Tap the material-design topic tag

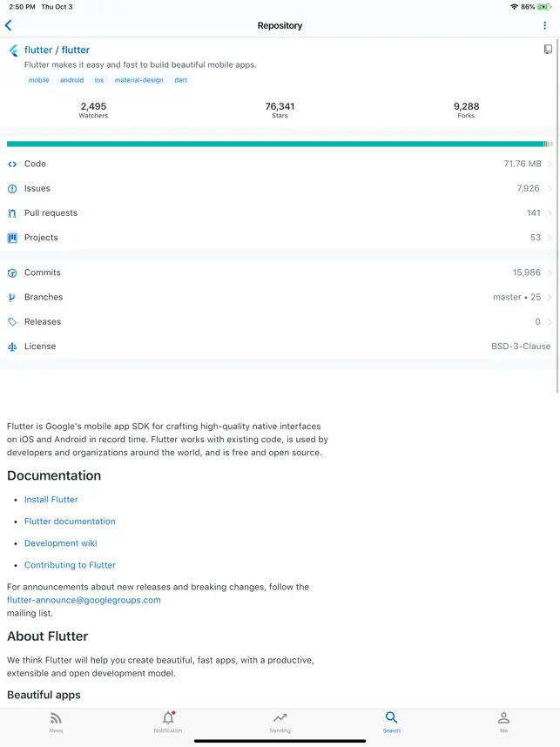tap(139, 80)
